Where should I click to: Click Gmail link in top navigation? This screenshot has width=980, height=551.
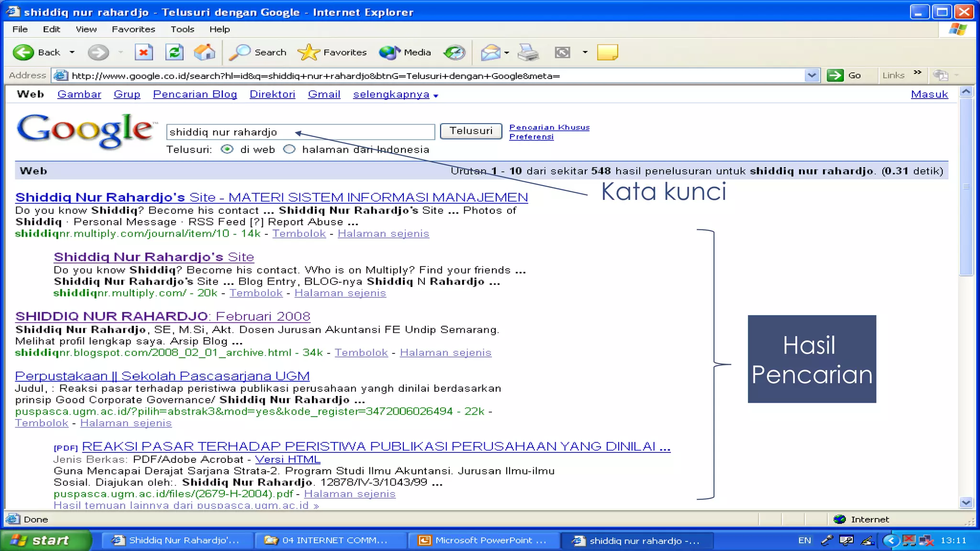pos(324,94)
